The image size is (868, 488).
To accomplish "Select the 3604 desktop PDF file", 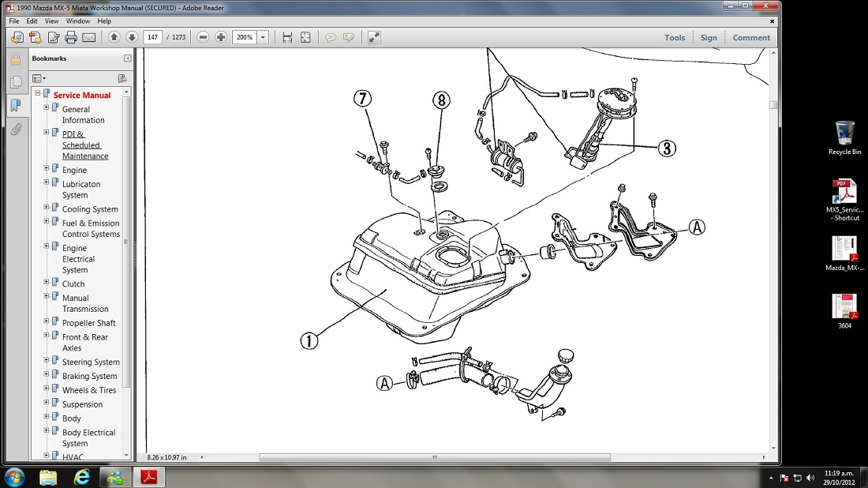I will (x=845, y=311).
